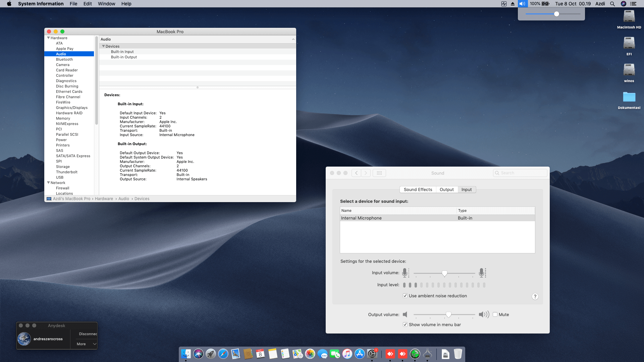Click the show-all grid button in Sound preferences
The image size is (644, 362).
pyautogui.click(x=379, y=173)
